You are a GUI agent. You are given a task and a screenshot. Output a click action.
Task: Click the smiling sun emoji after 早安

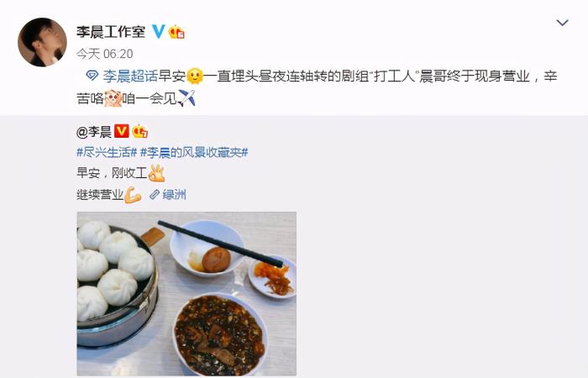pyautogui.click(x=195, y=76)
